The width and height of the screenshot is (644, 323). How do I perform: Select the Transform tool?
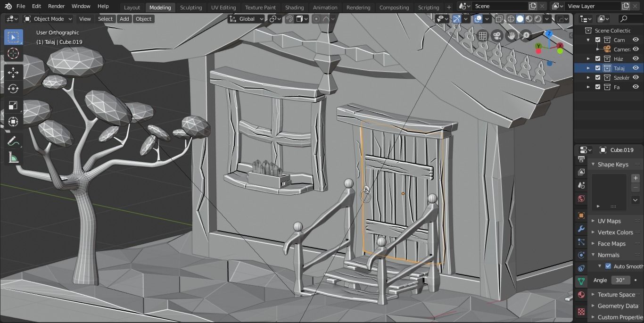click(x=13, y=122)
